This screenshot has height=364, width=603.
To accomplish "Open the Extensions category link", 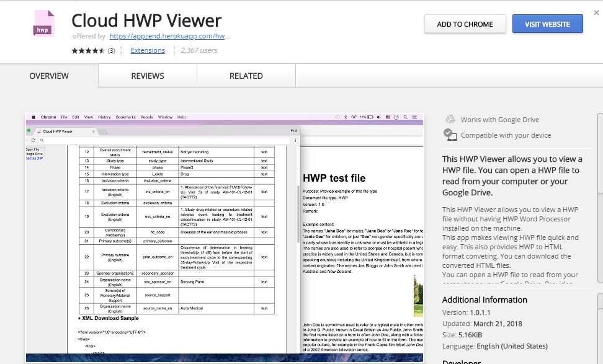I will [x=148, y=50].
